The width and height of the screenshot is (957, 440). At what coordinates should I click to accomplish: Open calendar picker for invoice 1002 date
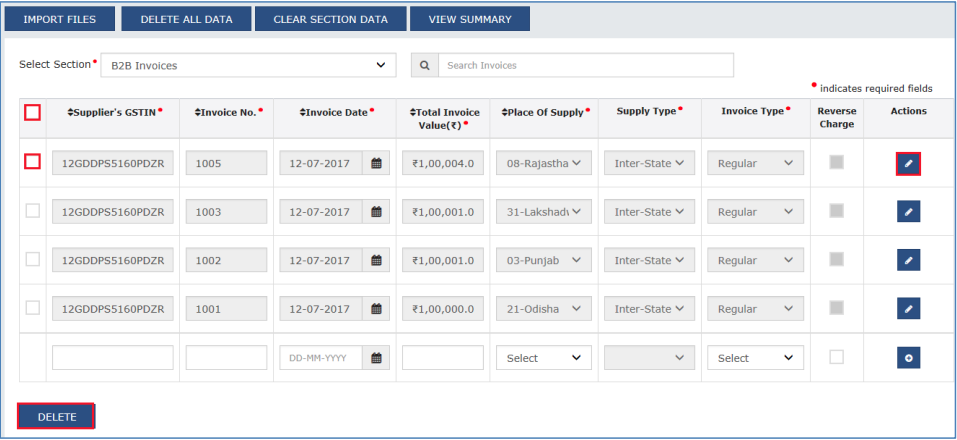pyautogui.click(x=376, y=260)
